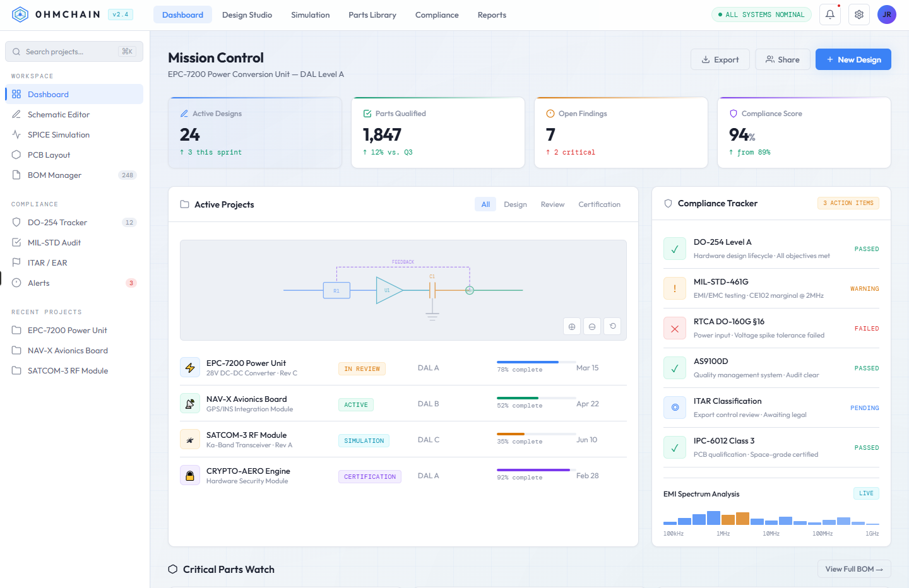Click EPC-7200 78% progress bar
This screenshot has width=909, height=588.
pyautogui.click(x=537, y=362)
